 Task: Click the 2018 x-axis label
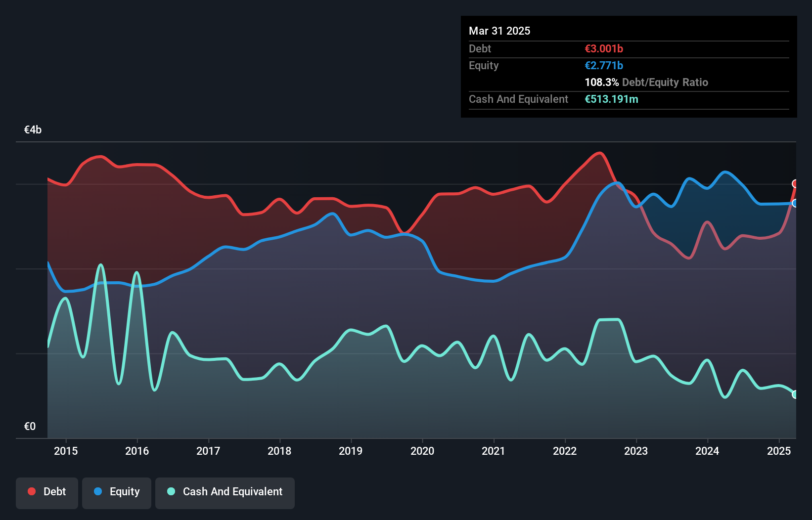(279, 451)
